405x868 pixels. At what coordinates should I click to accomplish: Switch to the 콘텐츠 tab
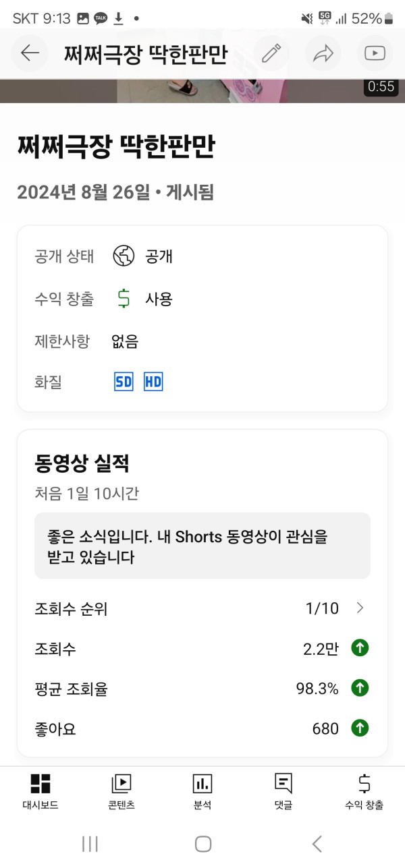point(122,791)
